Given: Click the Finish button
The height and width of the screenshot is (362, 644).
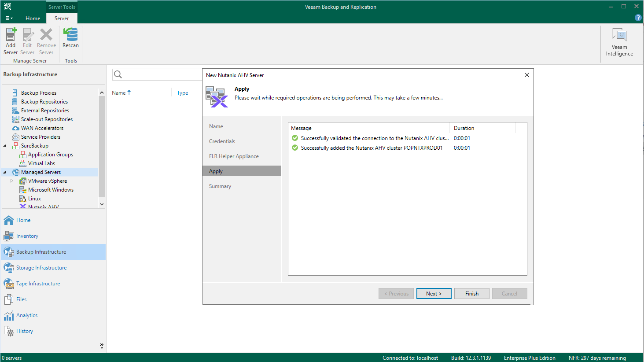Looking at the screenshot, I should point(472,294).
